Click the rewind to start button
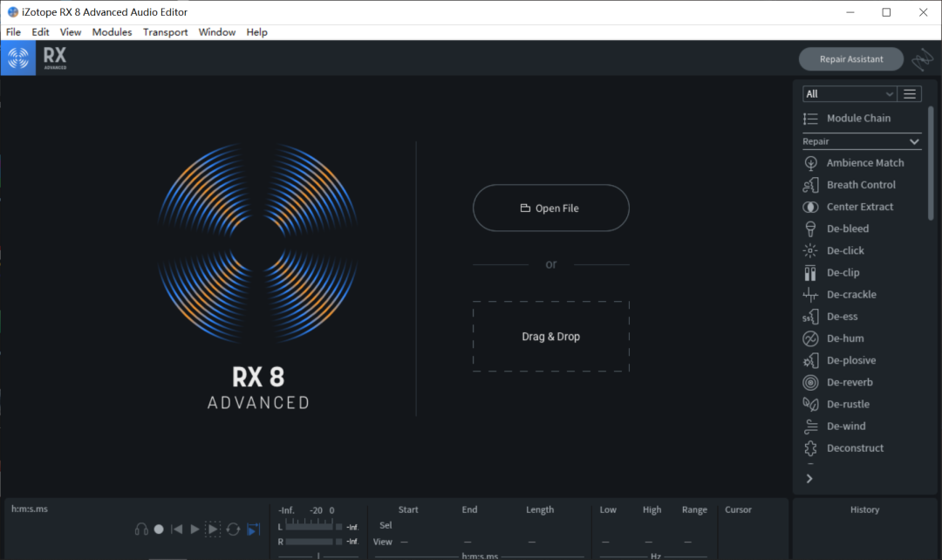942x560 pixels. (x=176, y=529)
